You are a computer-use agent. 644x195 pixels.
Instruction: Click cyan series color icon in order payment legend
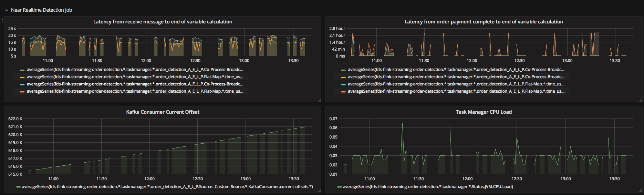click(343, 84)
